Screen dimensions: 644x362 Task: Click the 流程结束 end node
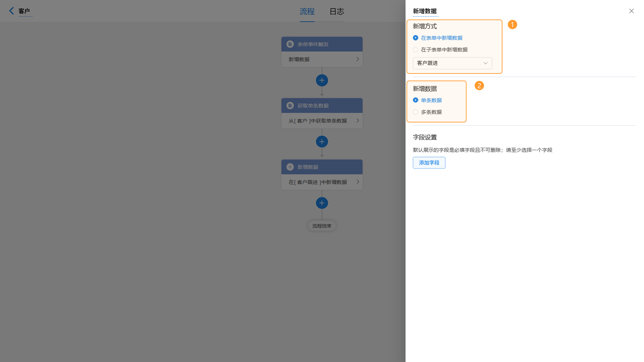[x=322, y=226]
